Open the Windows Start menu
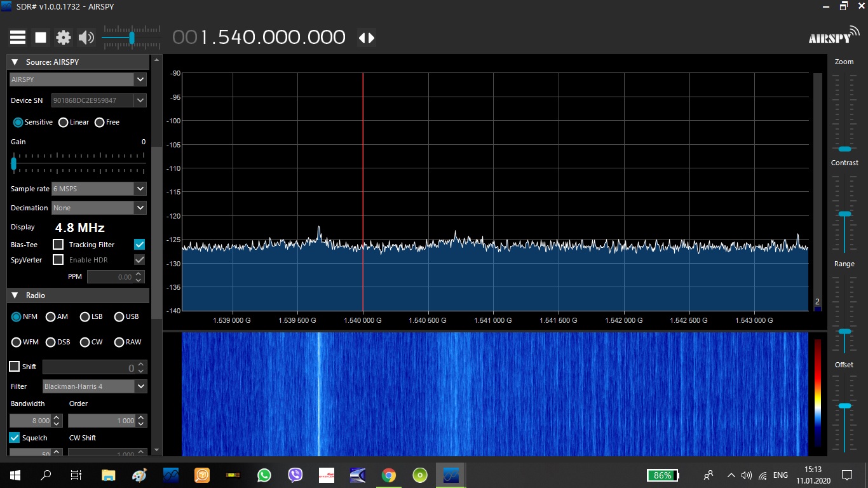The width and height of the screenshot is (868, 488). (x=15, y=475)
